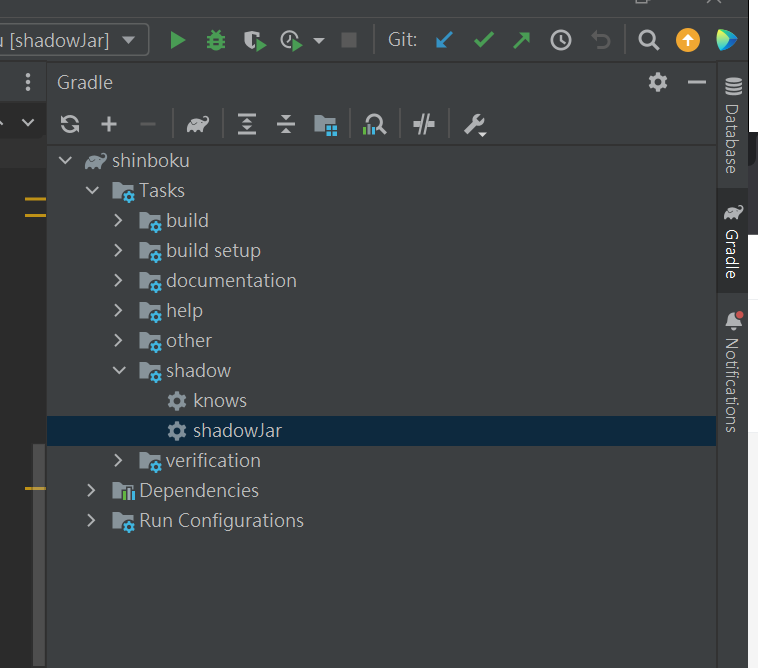Expand the Run Configurations node

pos(91,521)
